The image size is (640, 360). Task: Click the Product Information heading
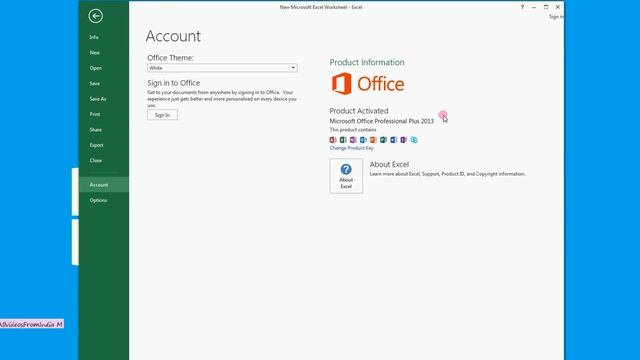(367, 62)
